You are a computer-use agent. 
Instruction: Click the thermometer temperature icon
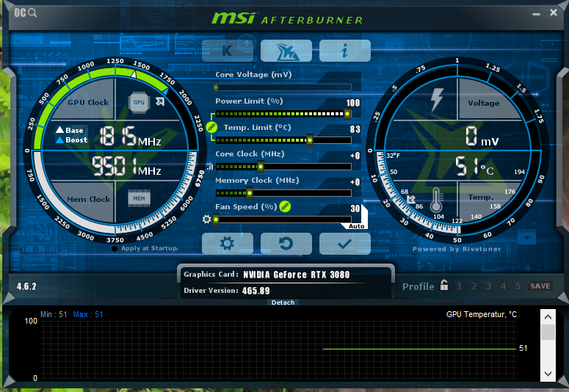coord(436,200)
